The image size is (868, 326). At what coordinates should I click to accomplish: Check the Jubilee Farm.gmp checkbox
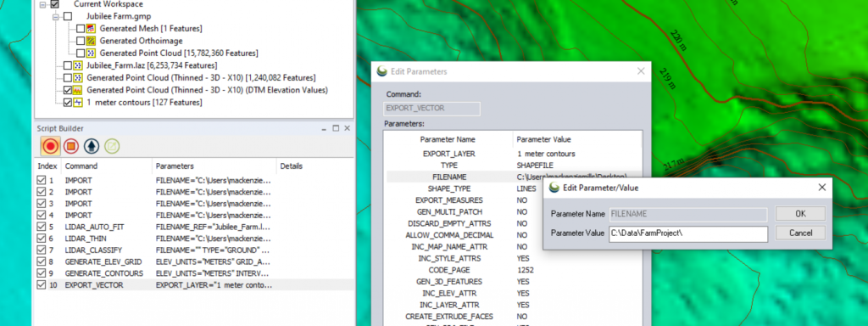[x=68, y=16]
